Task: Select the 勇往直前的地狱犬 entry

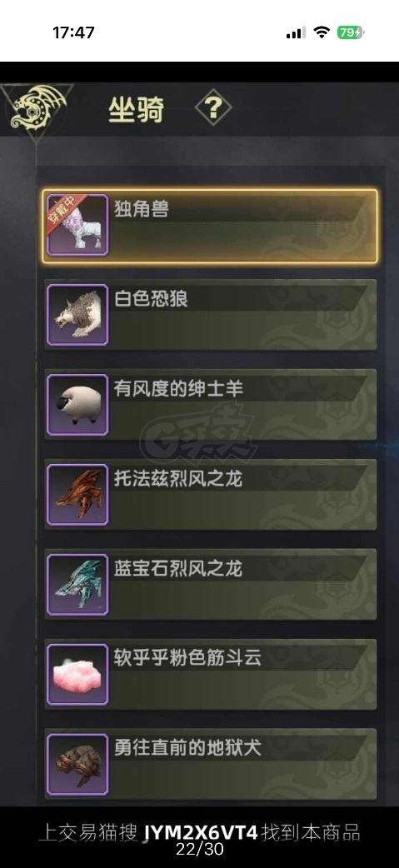Action: click(210, 765)
